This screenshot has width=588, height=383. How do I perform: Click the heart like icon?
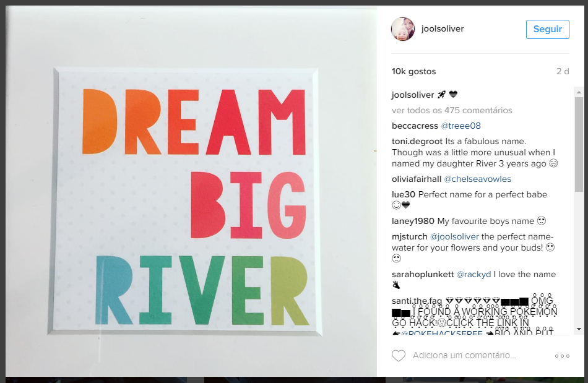pos(398,355)
